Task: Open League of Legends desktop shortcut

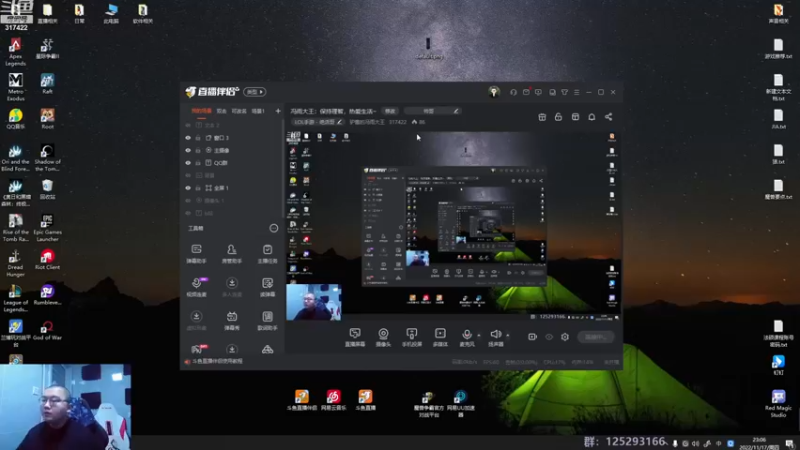Action: 15,298
